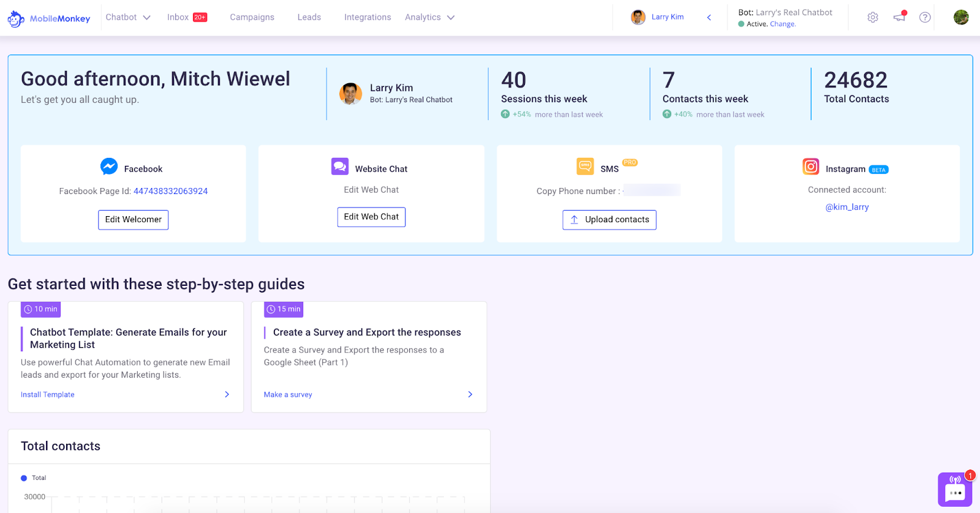Click the contacts green up-arrow icon
The image size is (980, 513).
(667, 114)
